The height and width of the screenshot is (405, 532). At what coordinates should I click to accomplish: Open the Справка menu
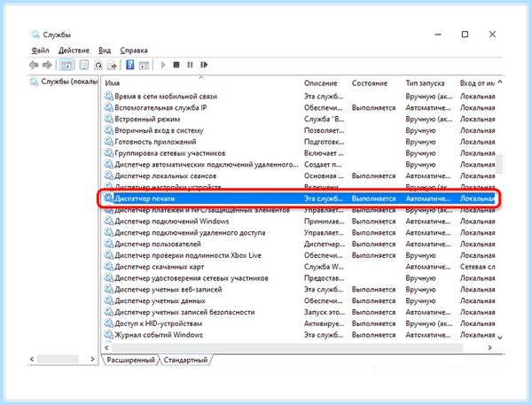pyautogui.click(x=134, y=51)
